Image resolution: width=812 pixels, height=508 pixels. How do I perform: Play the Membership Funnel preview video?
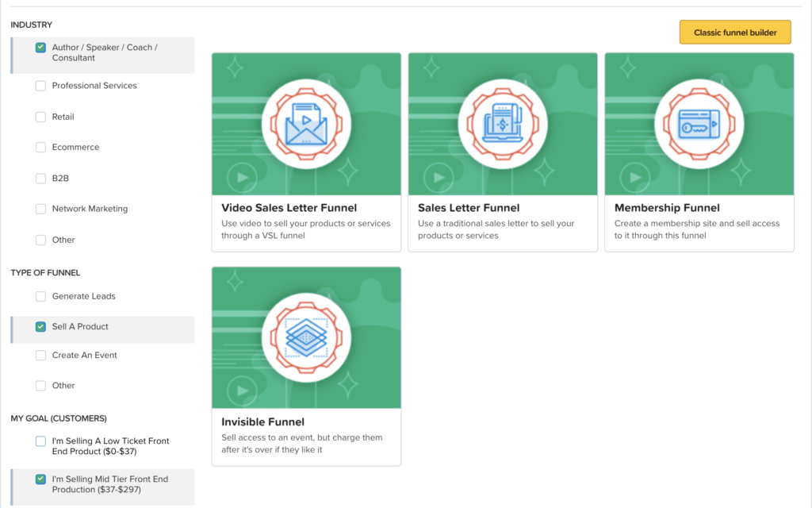point(637,175)
